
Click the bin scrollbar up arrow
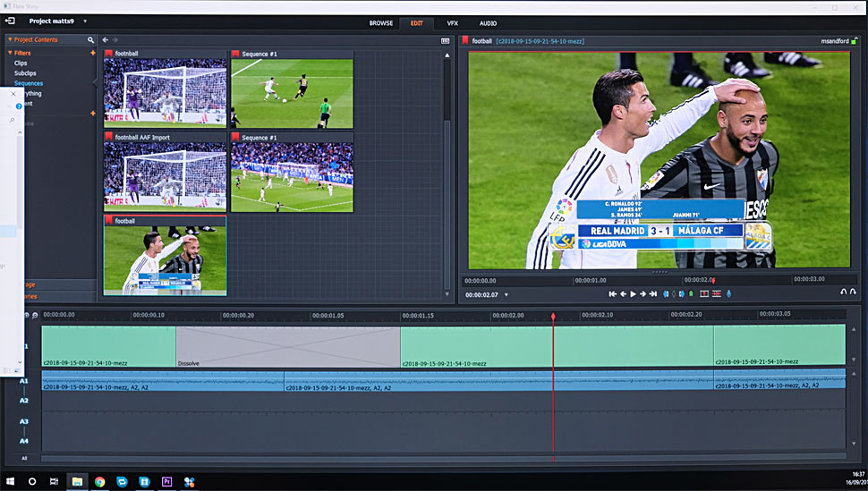pos(447,55)
